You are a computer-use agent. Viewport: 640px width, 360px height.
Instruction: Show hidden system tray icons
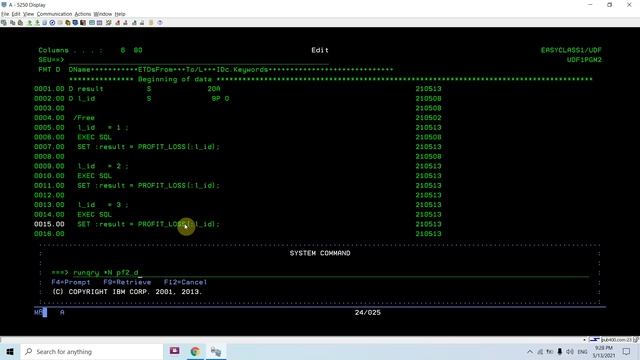[x=530, y=351]
